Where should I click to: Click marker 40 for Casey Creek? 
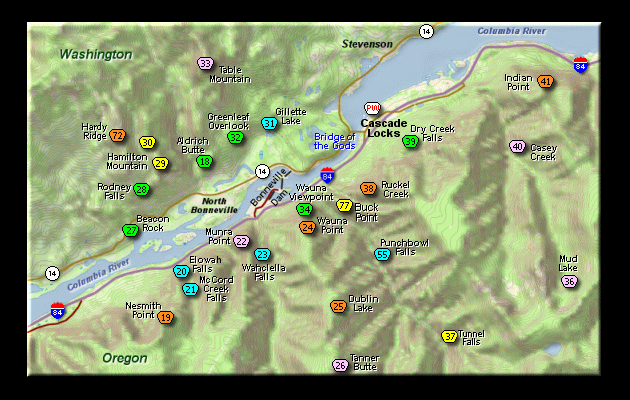coord(517,146)
